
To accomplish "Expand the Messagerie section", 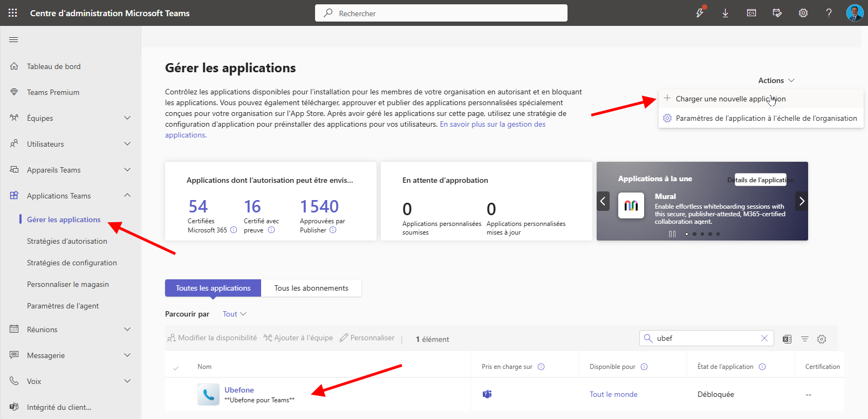I will click(127, 355).
